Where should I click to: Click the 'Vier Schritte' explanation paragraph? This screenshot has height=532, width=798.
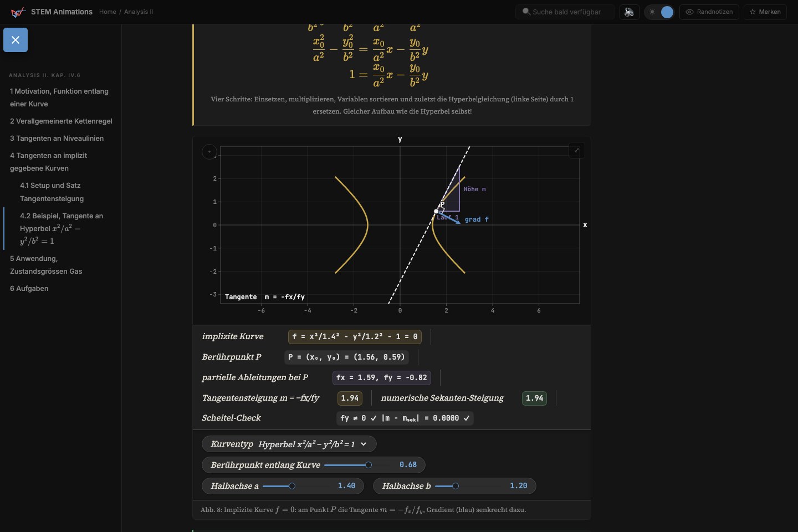coord(392,105)
